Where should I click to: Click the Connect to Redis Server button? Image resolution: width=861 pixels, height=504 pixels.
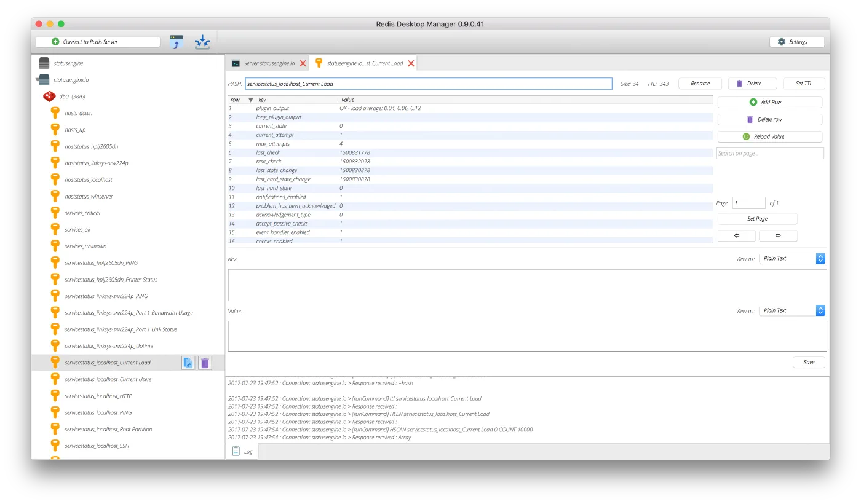(x=98, y=42)
